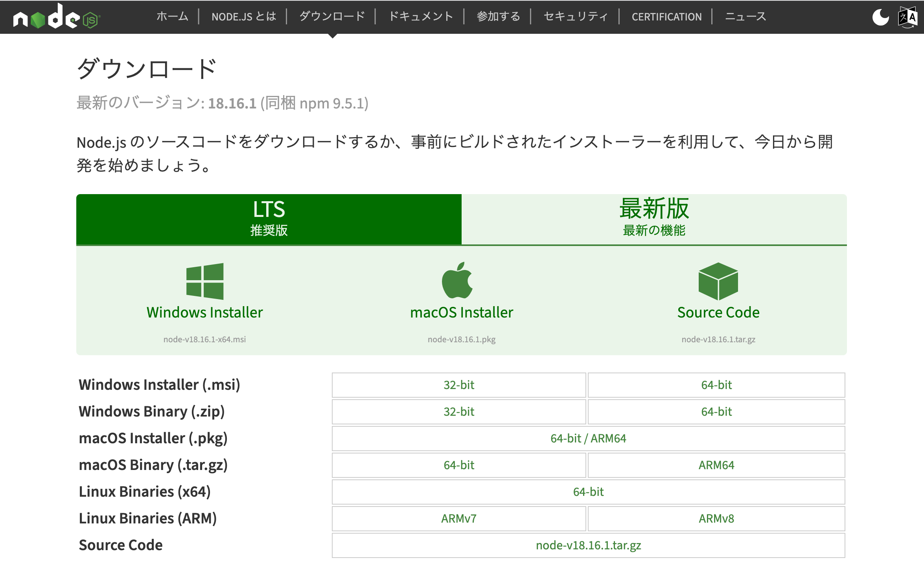Image resolution: width=924 pixels, height=569 pixels.
Task: Select the LTS 推奨版 tab
Action: [x=269, y=219]
